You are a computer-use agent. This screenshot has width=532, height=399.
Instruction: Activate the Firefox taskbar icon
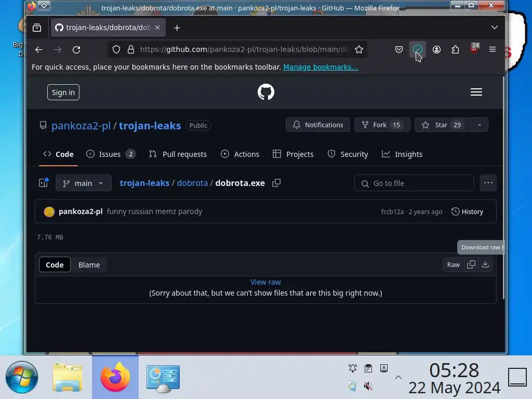pos(115,377)
